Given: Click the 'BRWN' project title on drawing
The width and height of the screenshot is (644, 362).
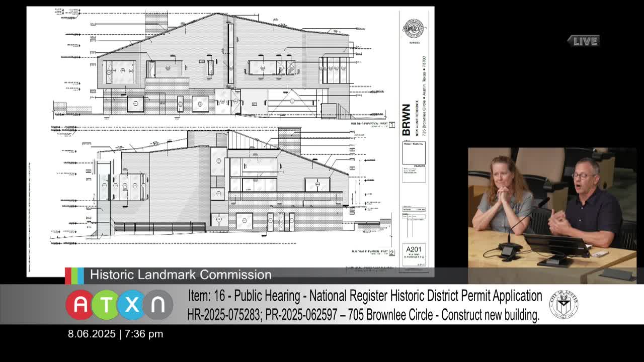Looking at the screenshot, I should [x=407, y=120].
